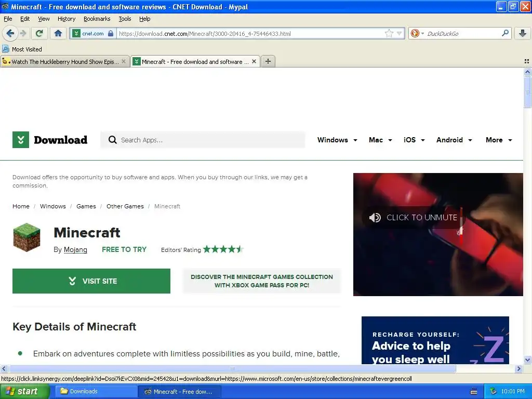The image size is (532, 399).
Task: Select the Minecraft Mypal taskbar button
Action: click(180, 392)
